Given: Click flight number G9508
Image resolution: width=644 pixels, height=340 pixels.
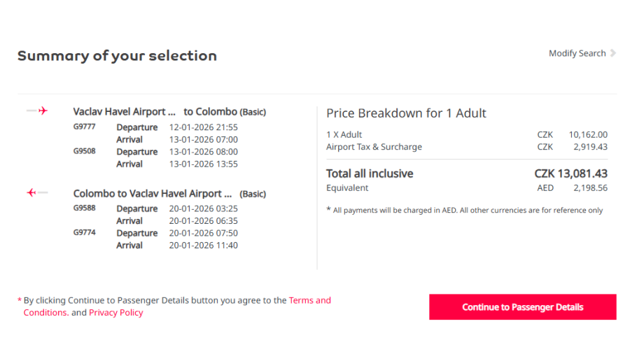Looking at the screenshot, I should pos(84,150).
